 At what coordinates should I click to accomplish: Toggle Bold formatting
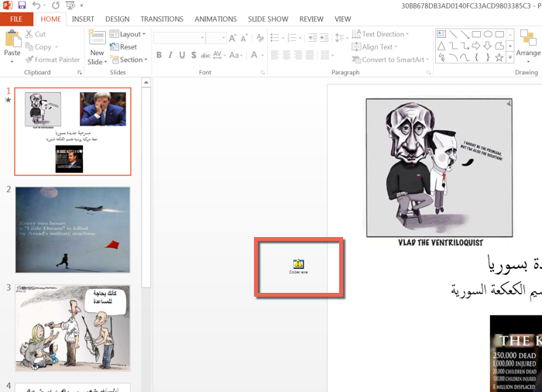(159, 55)
